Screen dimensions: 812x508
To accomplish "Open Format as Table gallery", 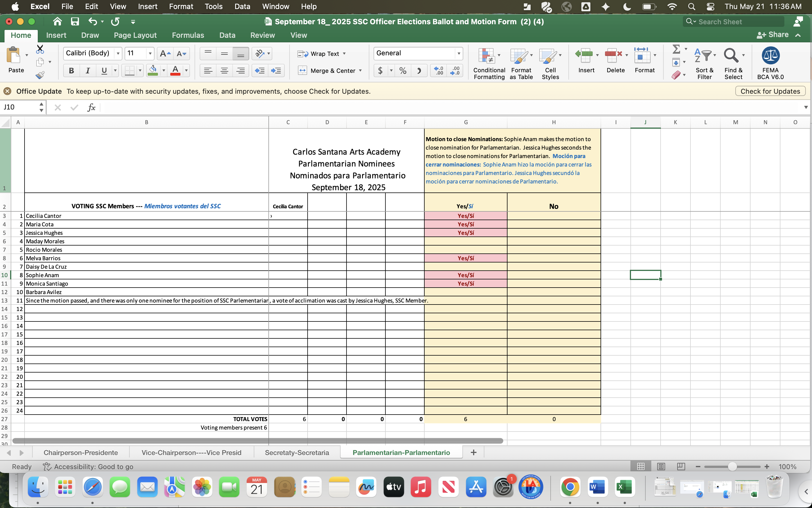I will coord(521,63).
